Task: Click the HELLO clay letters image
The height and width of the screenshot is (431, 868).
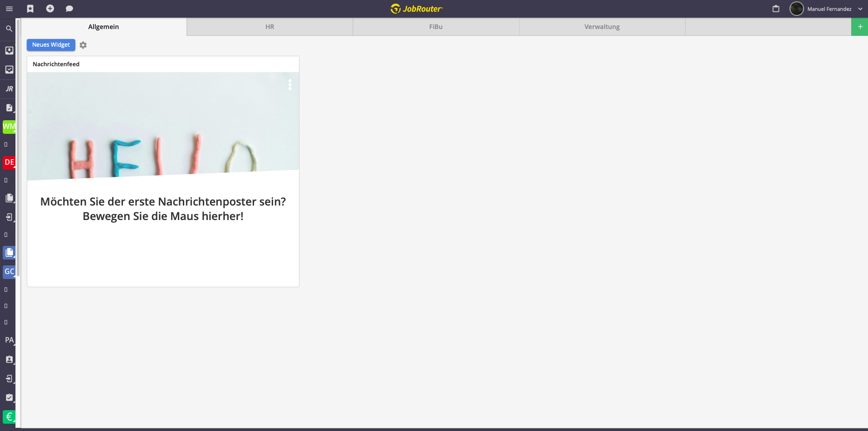Action: click(163, 126)
